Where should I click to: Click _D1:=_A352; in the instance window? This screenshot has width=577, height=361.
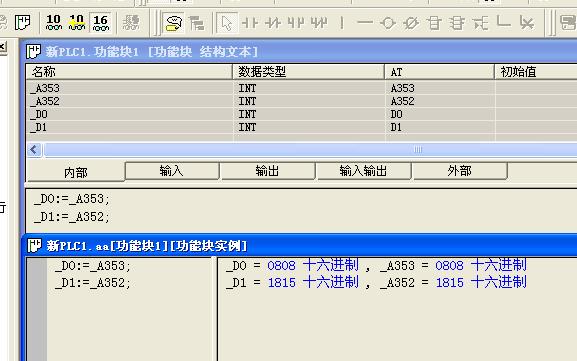point(92,283)
